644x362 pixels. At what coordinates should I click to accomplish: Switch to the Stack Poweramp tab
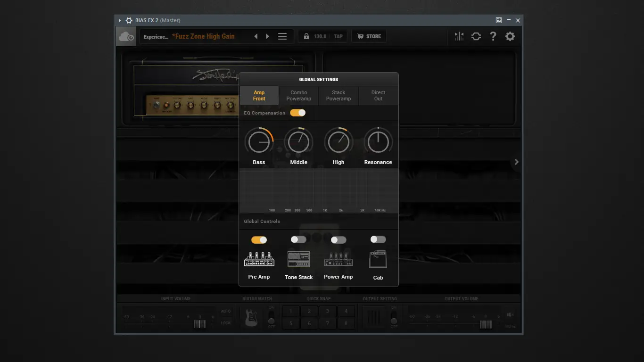(x=339, y=96)
